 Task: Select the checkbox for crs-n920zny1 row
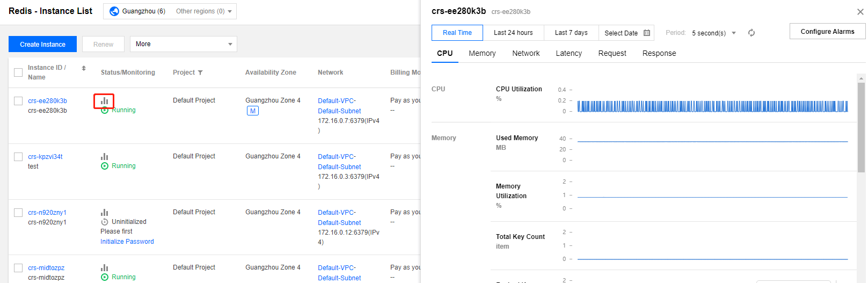tap(18, 213)
